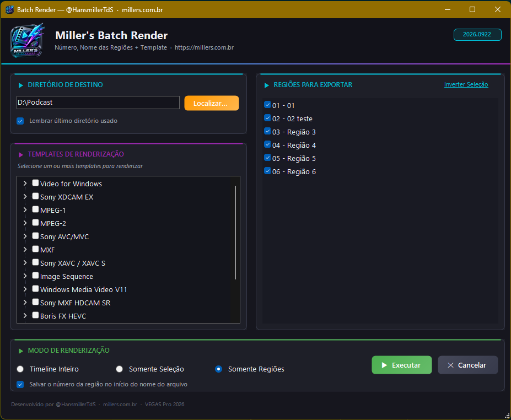The height and width of the screenshot is (420, 511).
Task: Expand the Sony MXF HDCAM SR node
Action: coord(25,303)
